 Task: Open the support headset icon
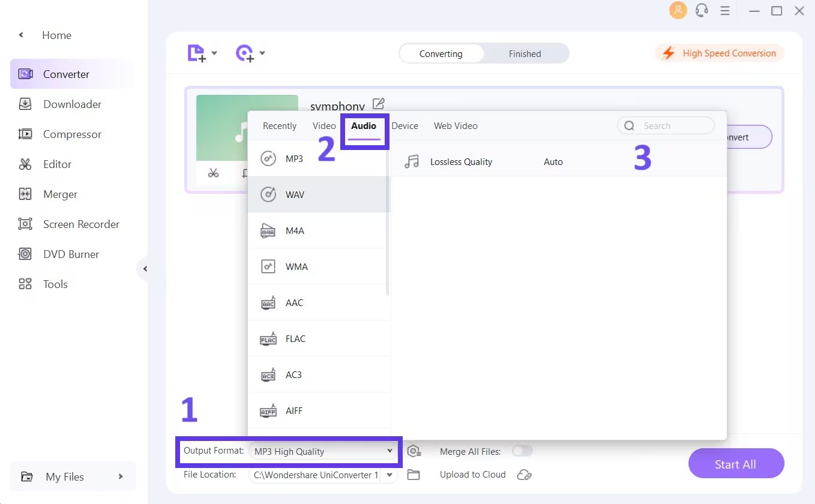click(702, 10)
